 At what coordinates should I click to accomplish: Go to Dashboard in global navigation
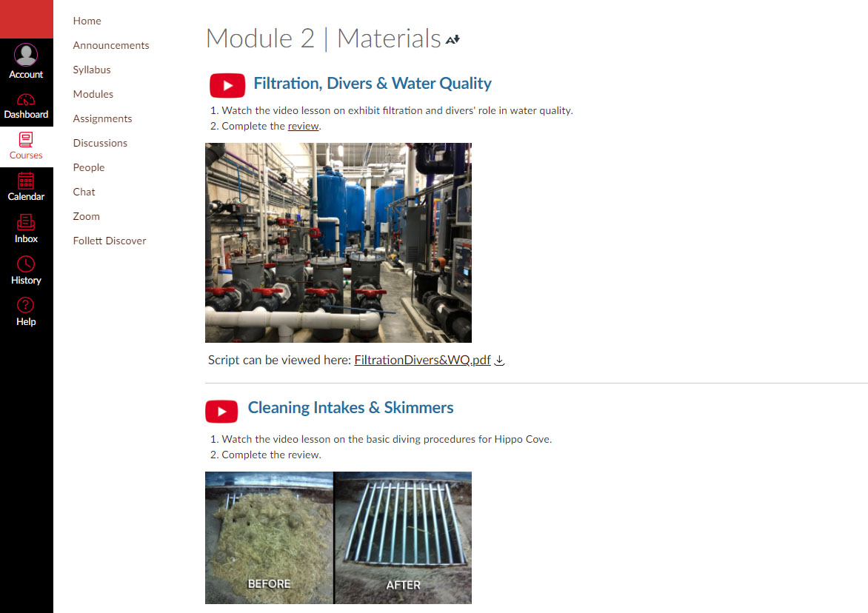26,100
